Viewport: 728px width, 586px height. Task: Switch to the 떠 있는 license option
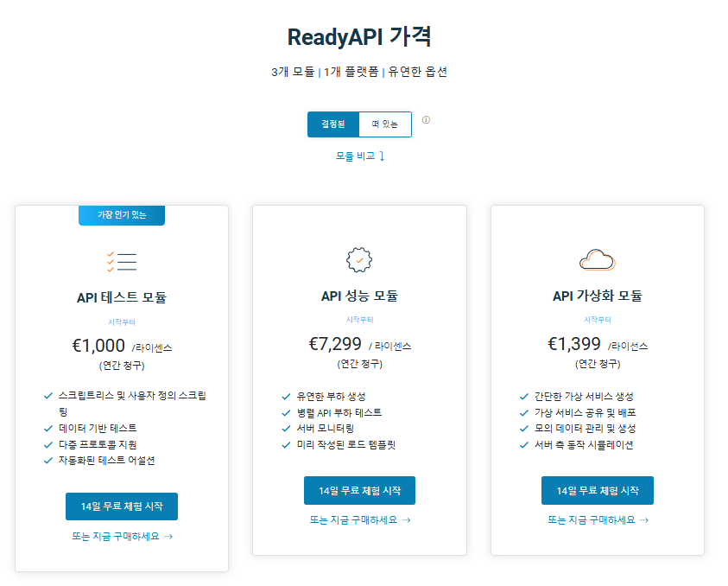click(x=385, y=124)
